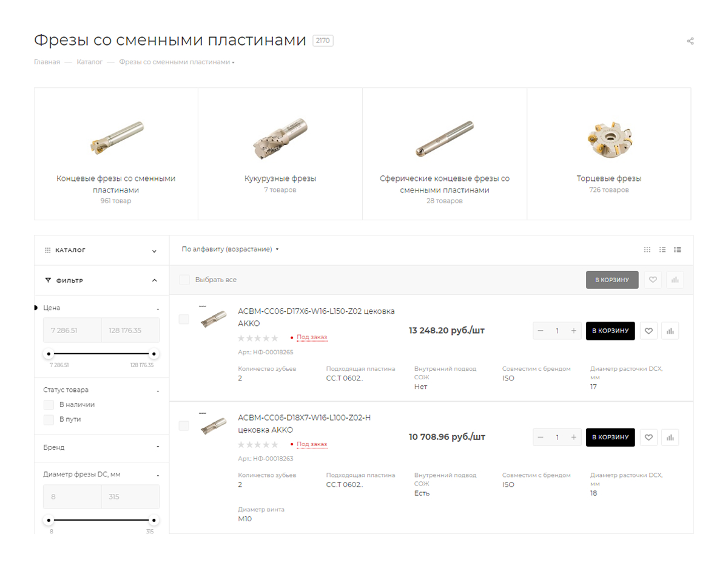Add ACBM-CC06-D17X6 product to cart
This screenshot has width=728, height=568.
[610, 331]
